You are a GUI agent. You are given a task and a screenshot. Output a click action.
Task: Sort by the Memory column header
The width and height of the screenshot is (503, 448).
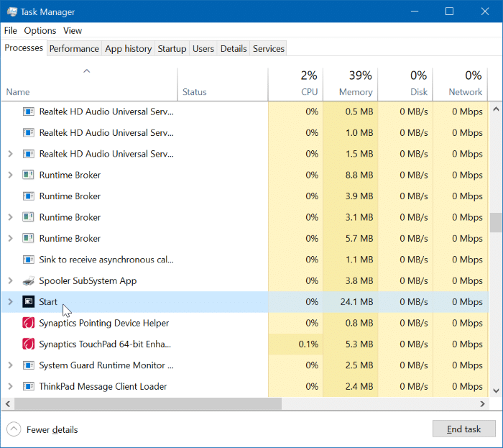351,84
